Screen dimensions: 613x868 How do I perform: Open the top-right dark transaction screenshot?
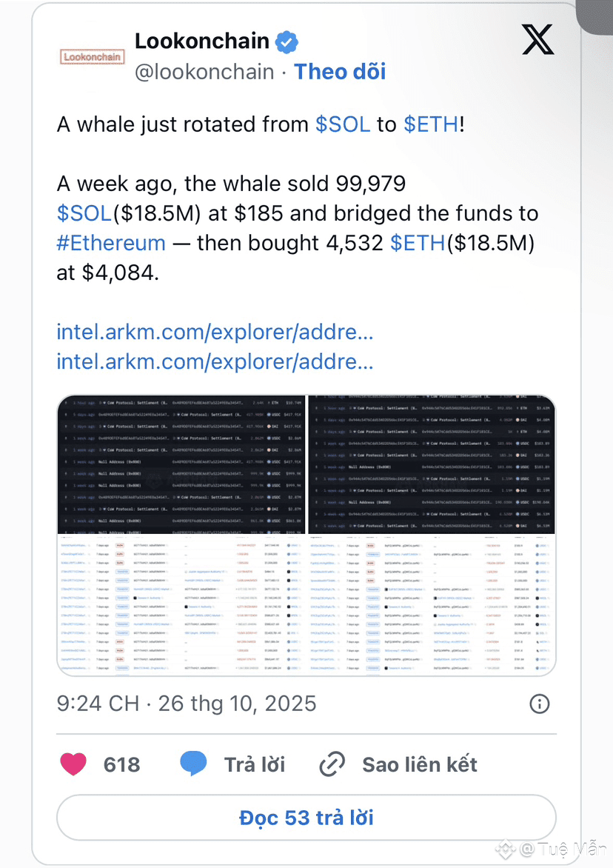pyautogui.click(x=432, y=464)
